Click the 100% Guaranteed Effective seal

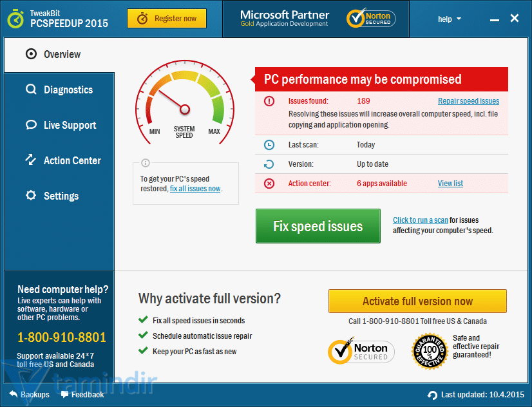pyautogui.click(x=430, y=352)
